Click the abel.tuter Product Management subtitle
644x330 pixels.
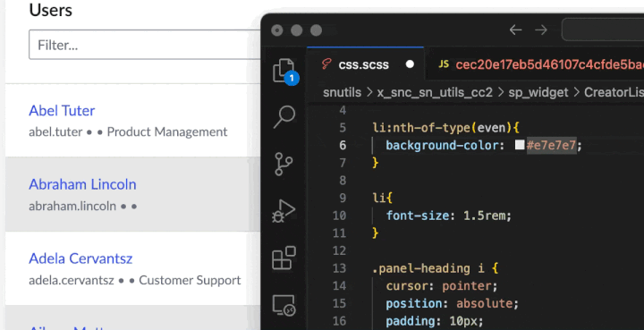128,131
